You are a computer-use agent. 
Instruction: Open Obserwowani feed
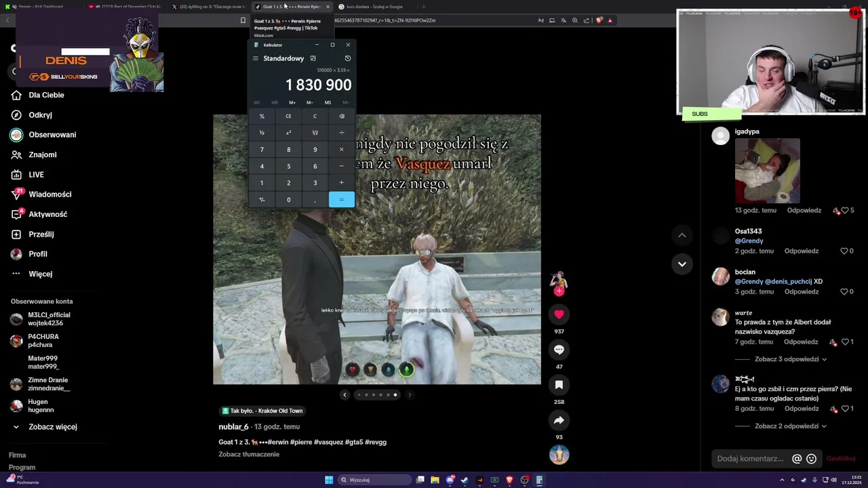coord(52,135)
